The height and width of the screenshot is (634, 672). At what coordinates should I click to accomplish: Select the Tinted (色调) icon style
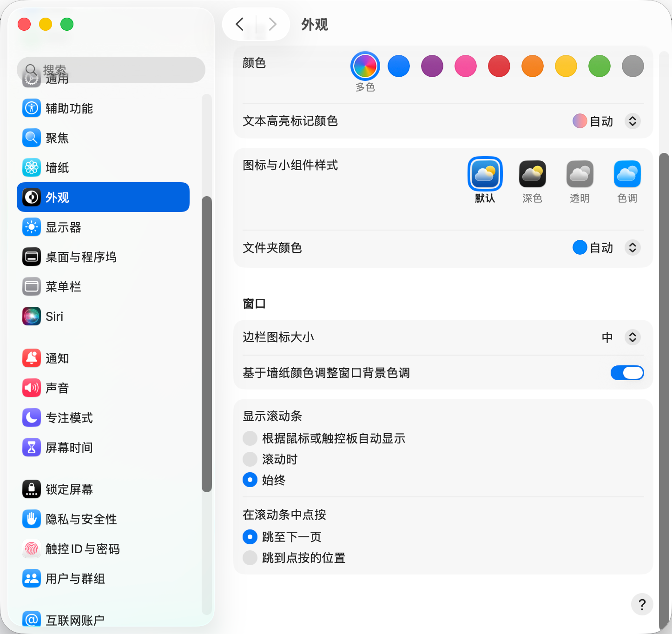pyautogui.click(x=627, y=174)
